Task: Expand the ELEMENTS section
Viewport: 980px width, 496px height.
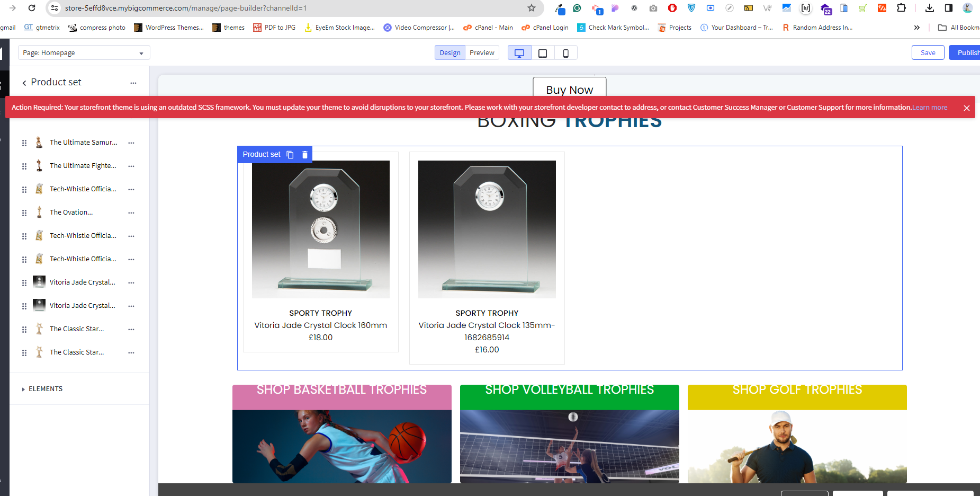Action: (42, 389)
